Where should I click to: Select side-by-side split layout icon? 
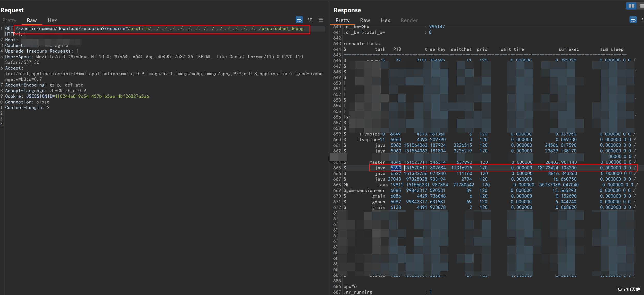[x=631, y=6]
